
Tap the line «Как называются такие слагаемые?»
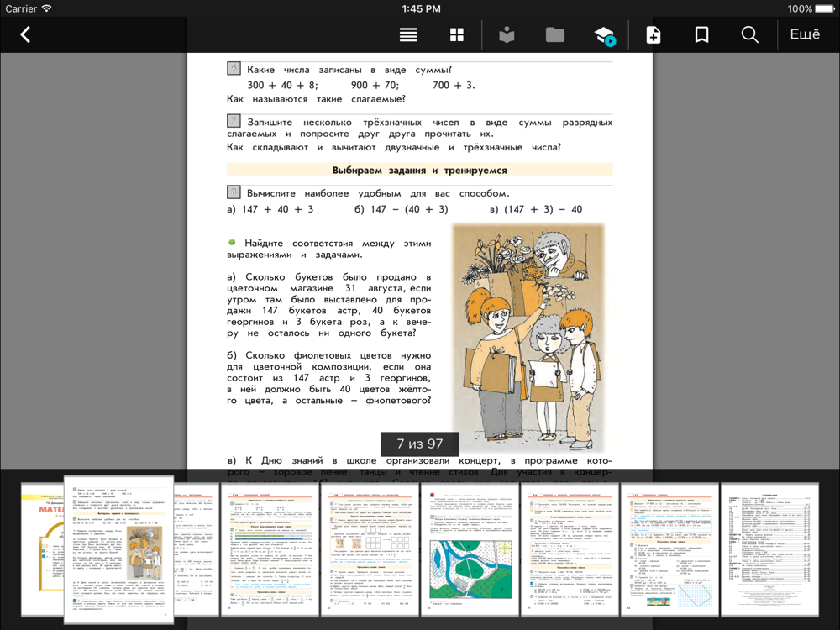coord(316,99)
